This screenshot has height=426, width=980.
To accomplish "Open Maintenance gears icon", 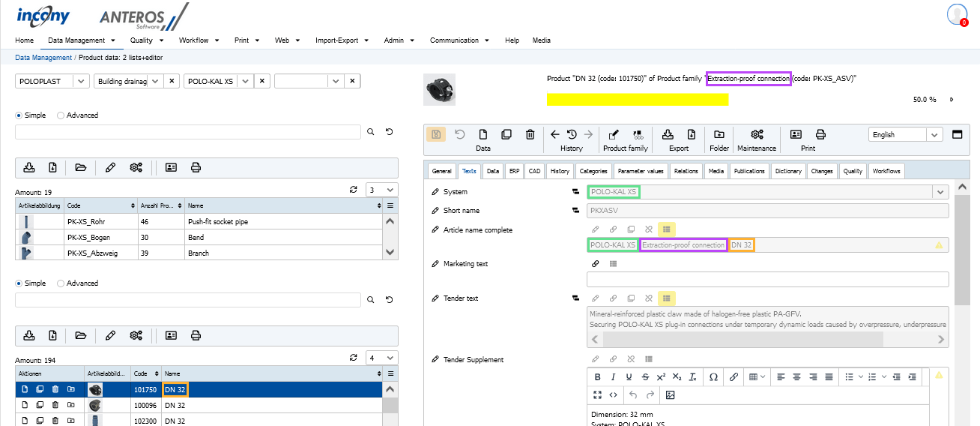I will [757, 134].
